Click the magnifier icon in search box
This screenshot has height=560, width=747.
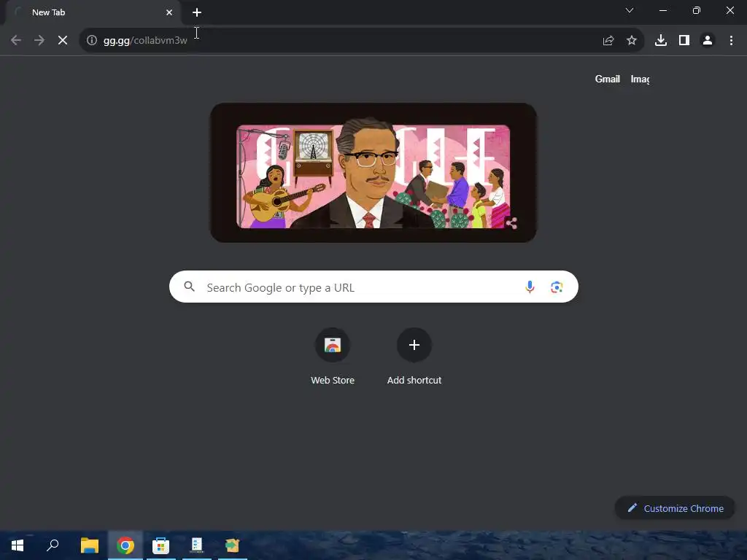pos(189,287)
